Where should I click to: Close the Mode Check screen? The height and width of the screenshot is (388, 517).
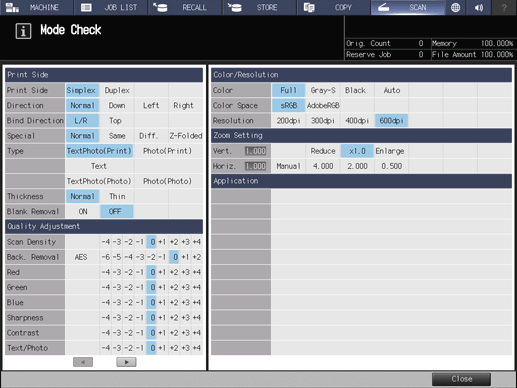click(461, 379)
